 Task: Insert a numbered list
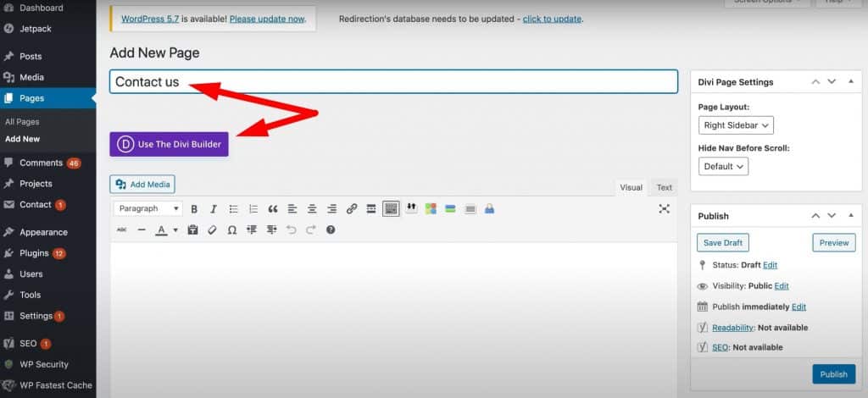253,209
